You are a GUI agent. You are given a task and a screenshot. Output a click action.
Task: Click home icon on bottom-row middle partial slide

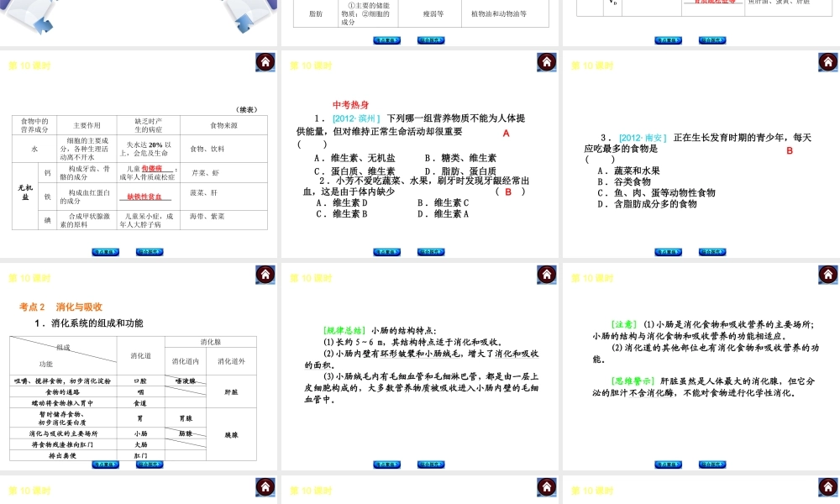point(547,487)
